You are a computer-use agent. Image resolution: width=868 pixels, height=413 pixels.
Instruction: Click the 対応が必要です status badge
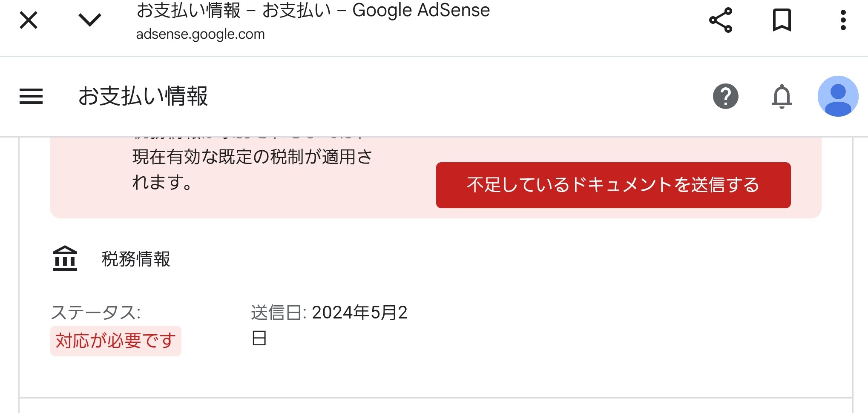tap(116, 341)
